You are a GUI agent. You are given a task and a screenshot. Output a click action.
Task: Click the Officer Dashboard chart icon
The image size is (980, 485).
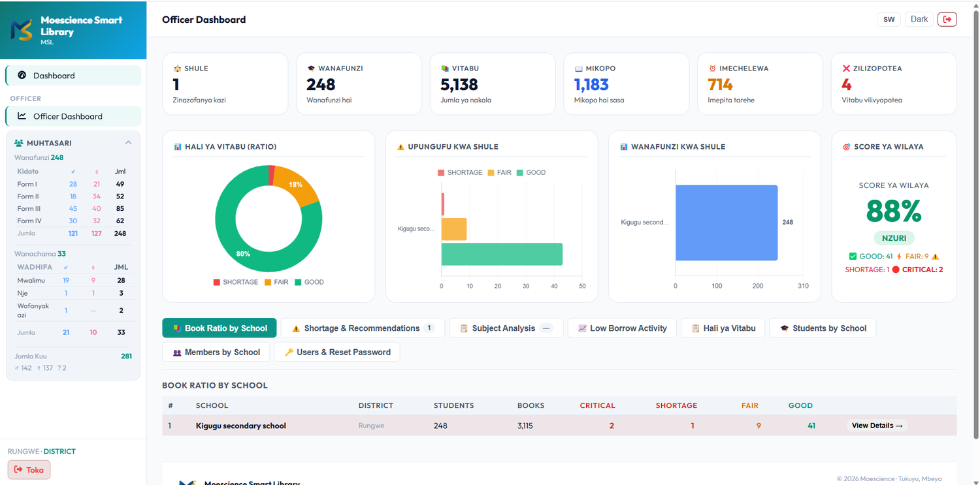(22, 116)
